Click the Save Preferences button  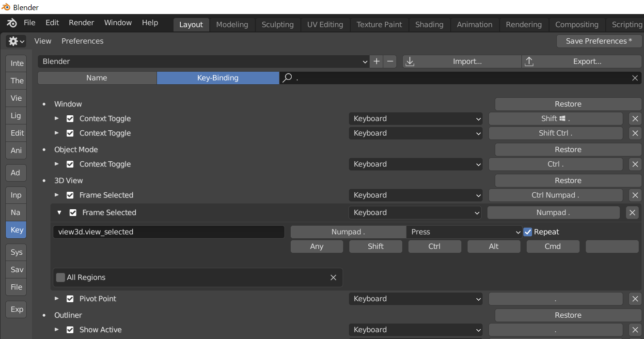click(x=599, y=41)
